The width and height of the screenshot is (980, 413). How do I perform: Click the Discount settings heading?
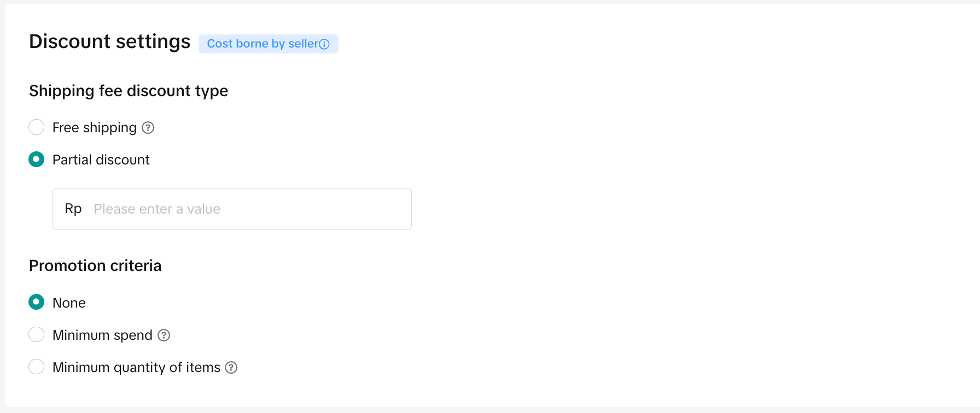pos(109,42)
